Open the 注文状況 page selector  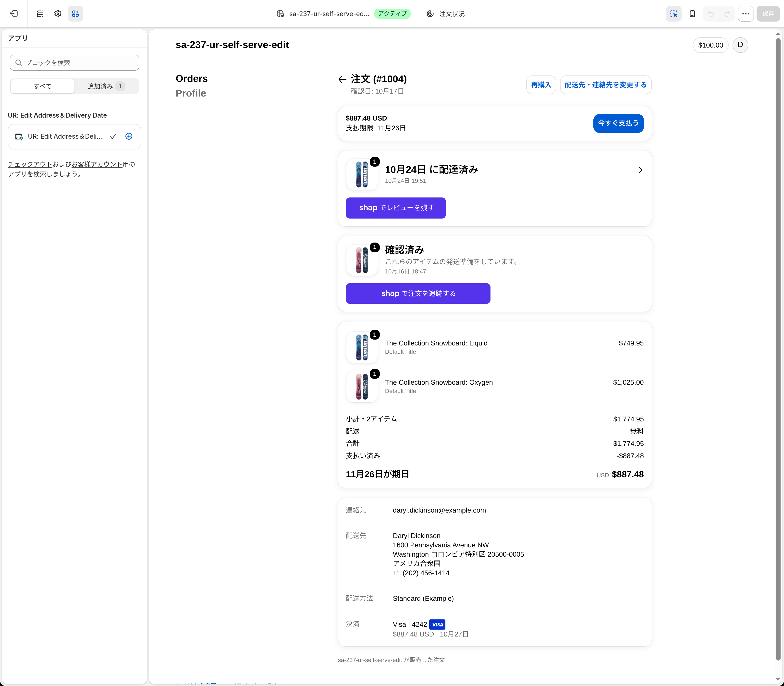[446, 14]
